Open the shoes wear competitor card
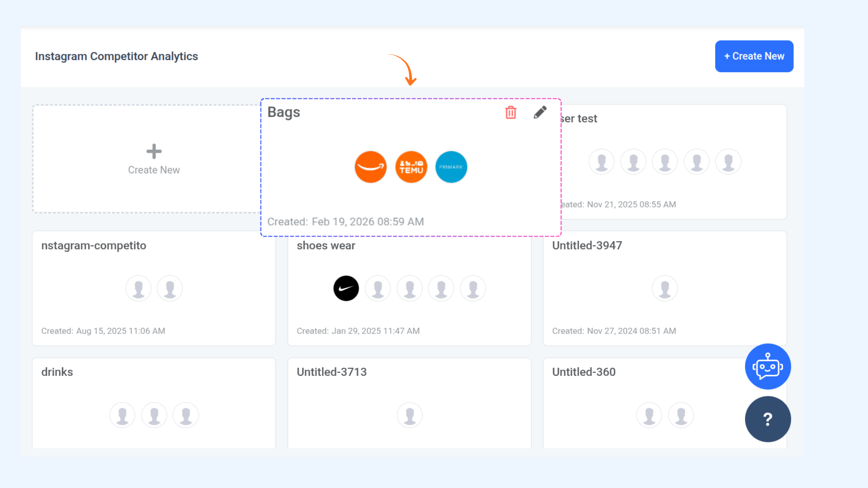Viewport: 868px width, 488px height. point(325,246)
